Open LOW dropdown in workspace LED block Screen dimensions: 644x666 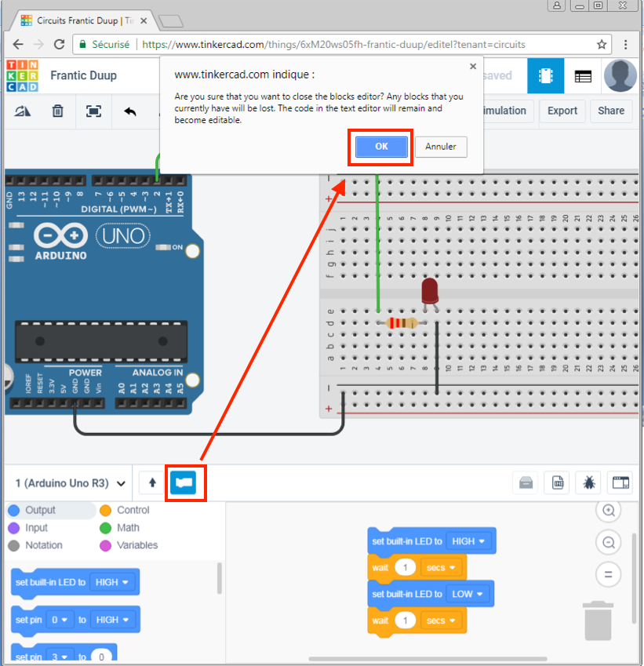click(468, 594)
